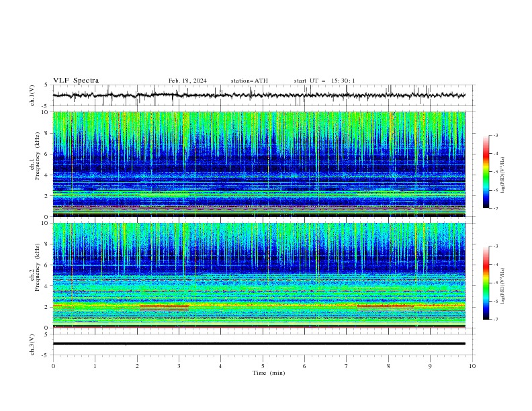Viewport: 532px width, 411px height.
Task: Click the ch.1 frequency axis "8" tick label
Action: [x=47, y=133]
